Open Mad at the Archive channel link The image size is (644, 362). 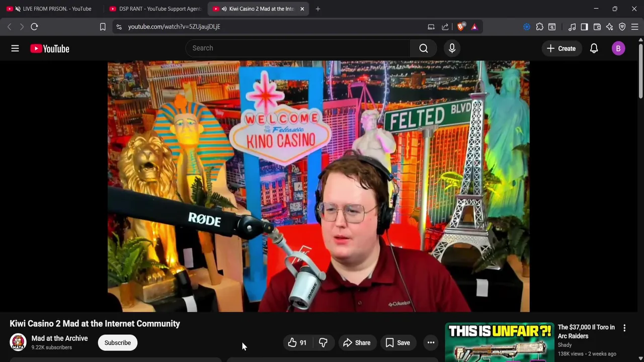click(59, 338)
